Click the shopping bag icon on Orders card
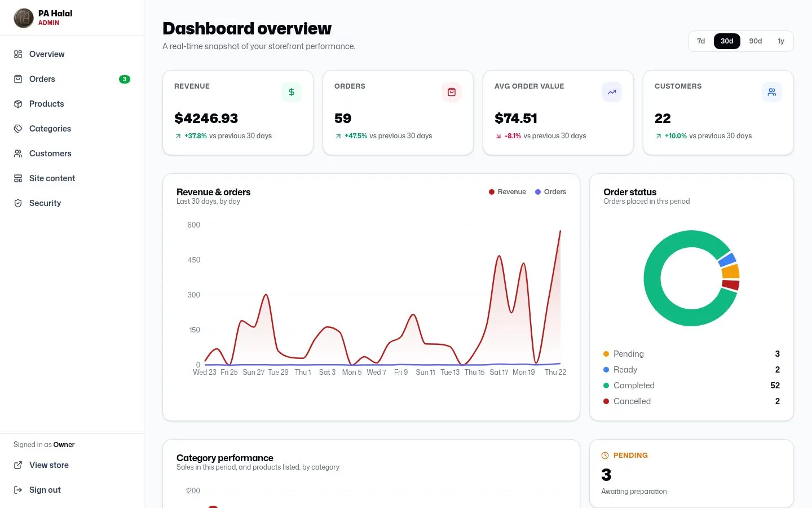Screen dimensions: 812x508 452,92
